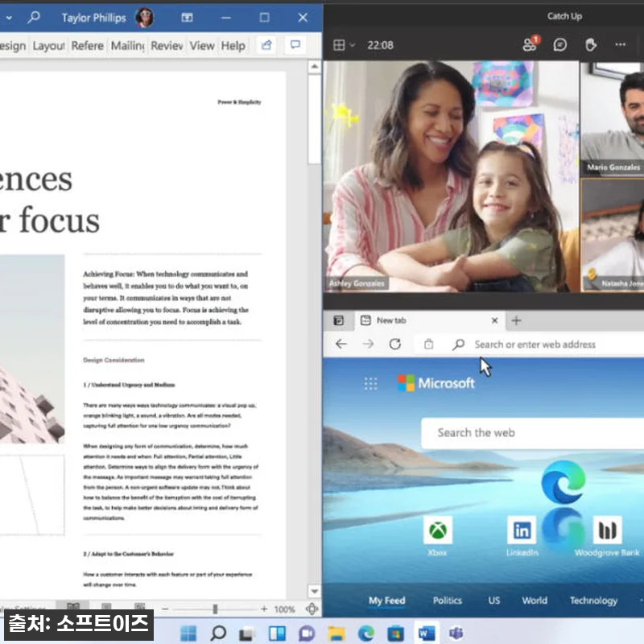The height and width of the screenshot is (644, 644).
Task: Click the Search the web box
Action: point(532,433)
